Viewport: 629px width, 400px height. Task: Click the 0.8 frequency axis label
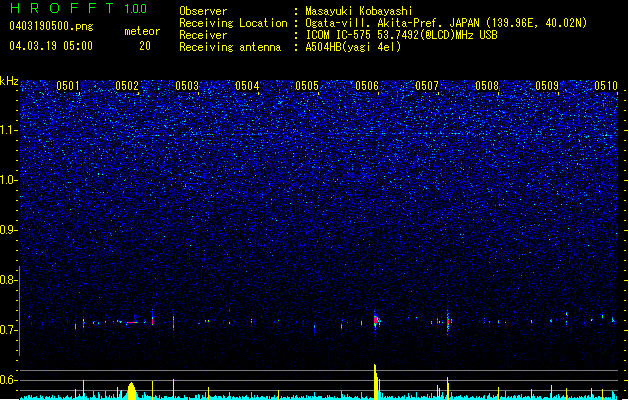pyautogui.click(x=8, y=280)
